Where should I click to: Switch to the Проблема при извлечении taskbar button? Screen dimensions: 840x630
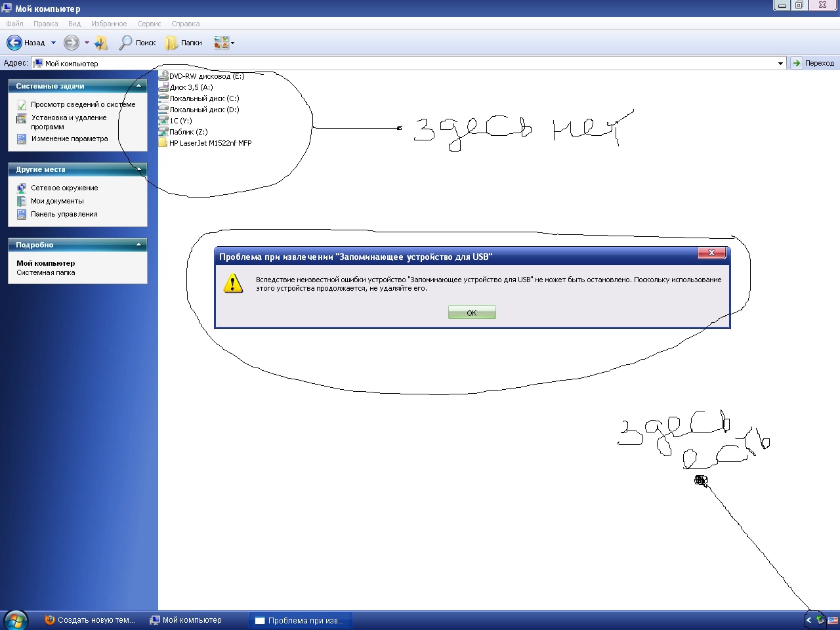click(301, 620)
